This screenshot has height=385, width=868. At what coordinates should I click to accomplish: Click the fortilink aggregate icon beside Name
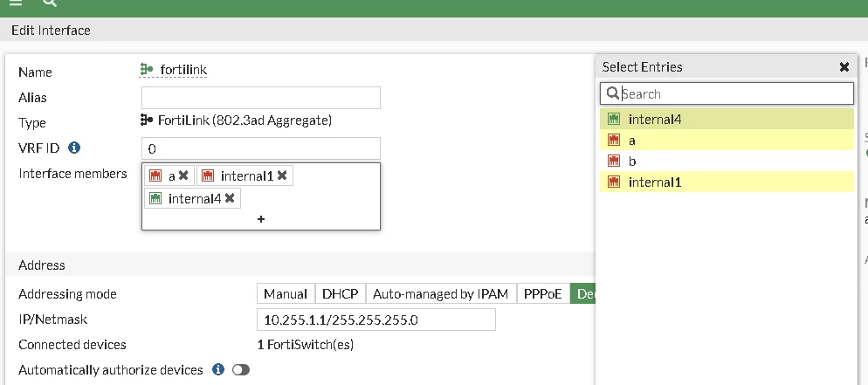[x=147, y=69]
